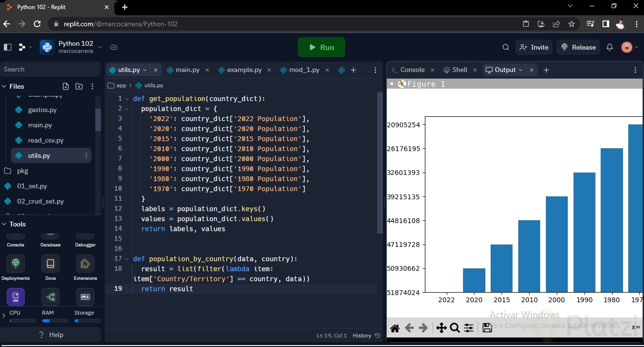Select the figure Pan tool
This screenshot has height=347, width=644.
coord(441,327)
